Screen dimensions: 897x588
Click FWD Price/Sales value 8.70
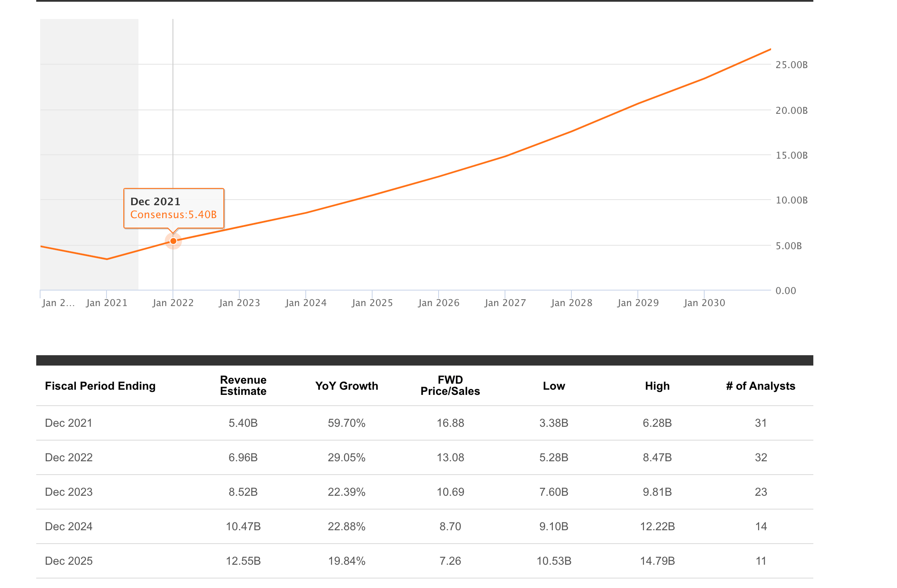pos(450,526)
